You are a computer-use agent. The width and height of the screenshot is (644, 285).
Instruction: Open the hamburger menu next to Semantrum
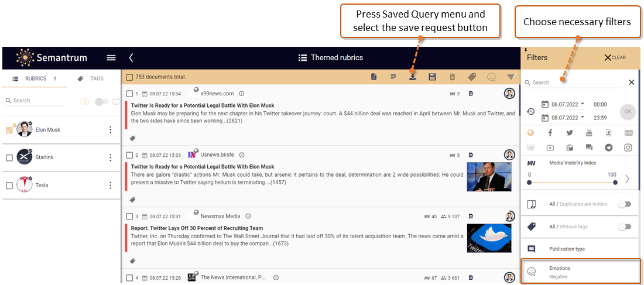111,58
